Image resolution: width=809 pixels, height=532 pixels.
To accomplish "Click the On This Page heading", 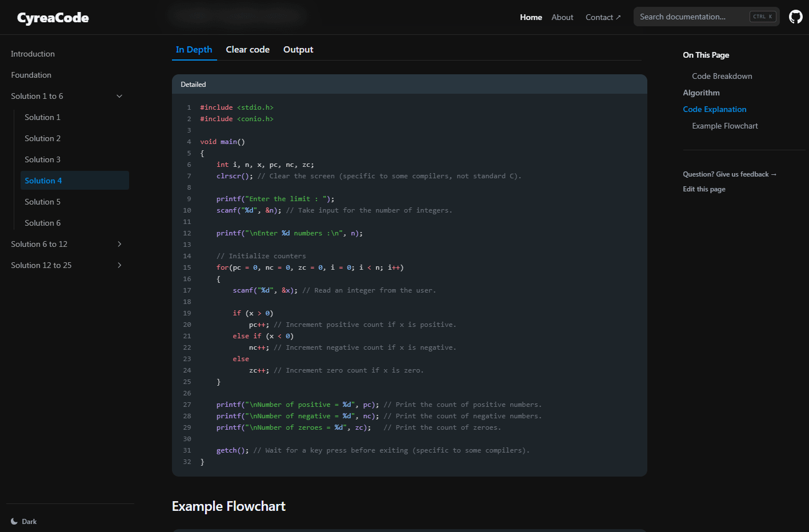I will tap(706, 55).
